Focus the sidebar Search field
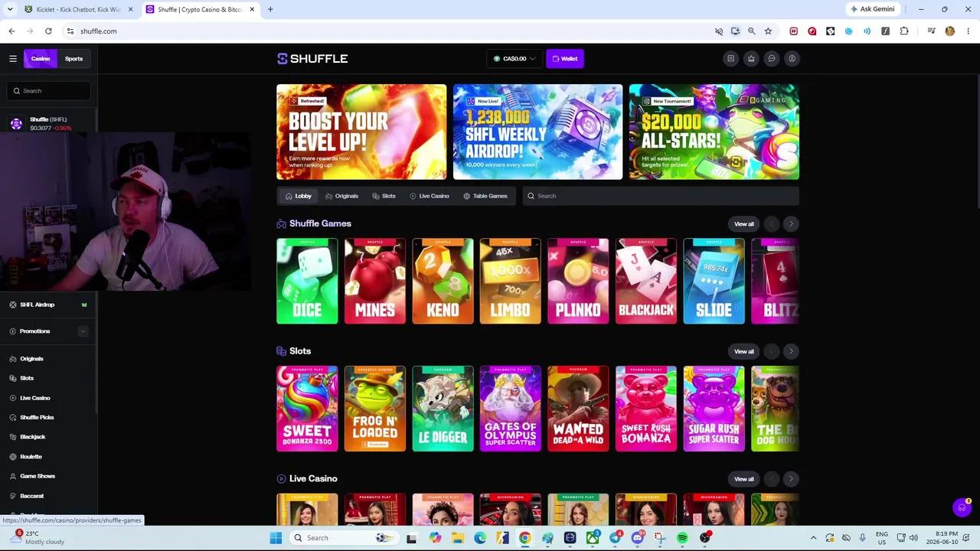Screen dimensions: 980x551 (x=49, y=90)
